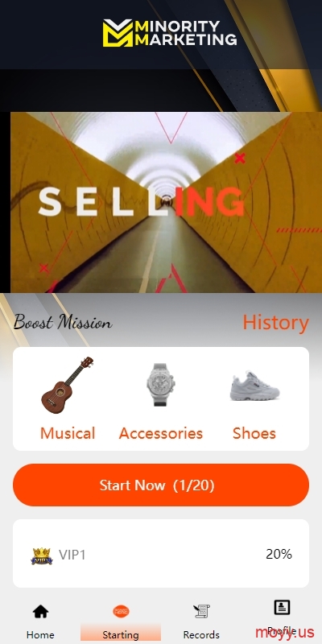Click the Boost Mission heading
The width and height of the screenshot is (322, 644).
pyautogui.click(x=63, y=323)
